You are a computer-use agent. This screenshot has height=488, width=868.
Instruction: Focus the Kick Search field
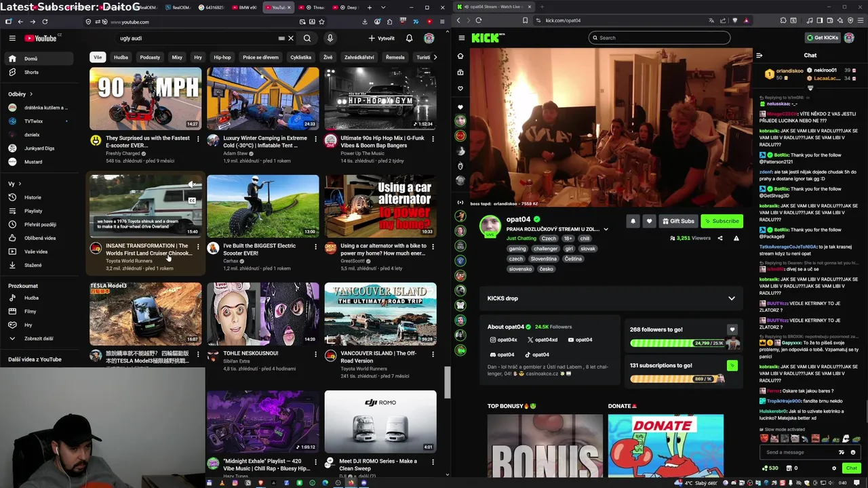pyautogui.click(x=659, y=38)
